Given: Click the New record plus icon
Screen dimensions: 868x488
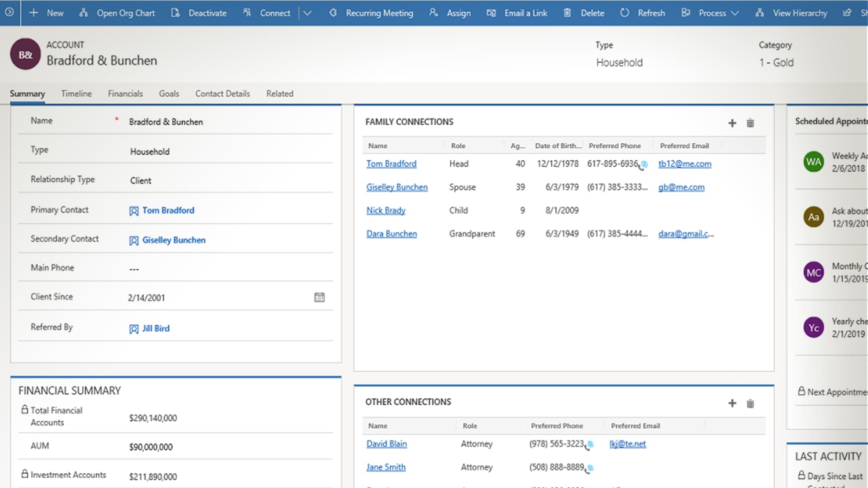Looking at the screenshot, I should (33, 13).
